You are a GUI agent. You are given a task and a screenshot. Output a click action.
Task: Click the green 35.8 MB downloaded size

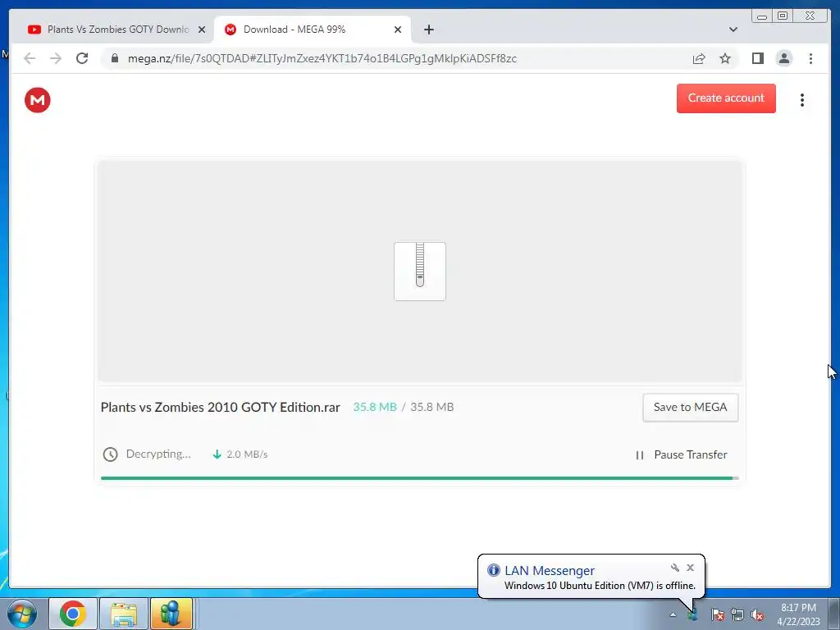point(374,407)
